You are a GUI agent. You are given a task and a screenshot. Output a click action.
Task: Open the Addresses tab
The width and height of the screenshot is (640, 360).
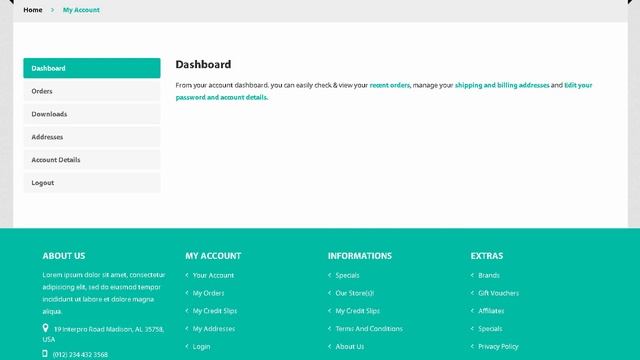tap(92, 137)
